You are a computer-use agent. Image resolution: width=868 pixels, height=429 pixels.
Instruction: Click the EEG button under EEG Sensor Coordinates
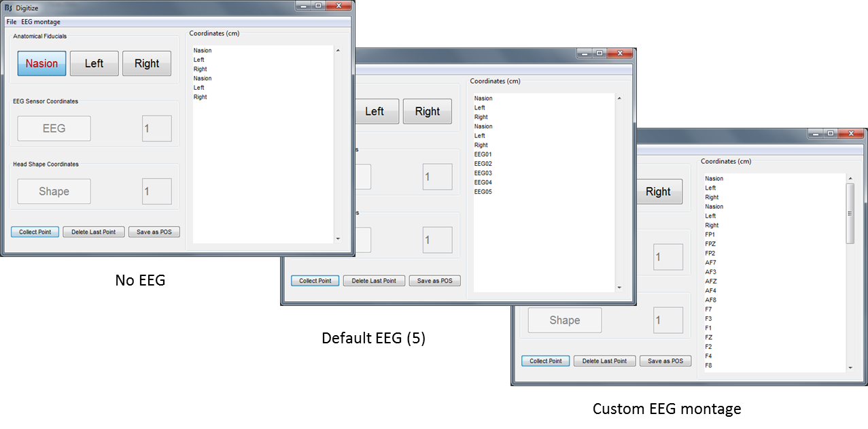(54, 128)
